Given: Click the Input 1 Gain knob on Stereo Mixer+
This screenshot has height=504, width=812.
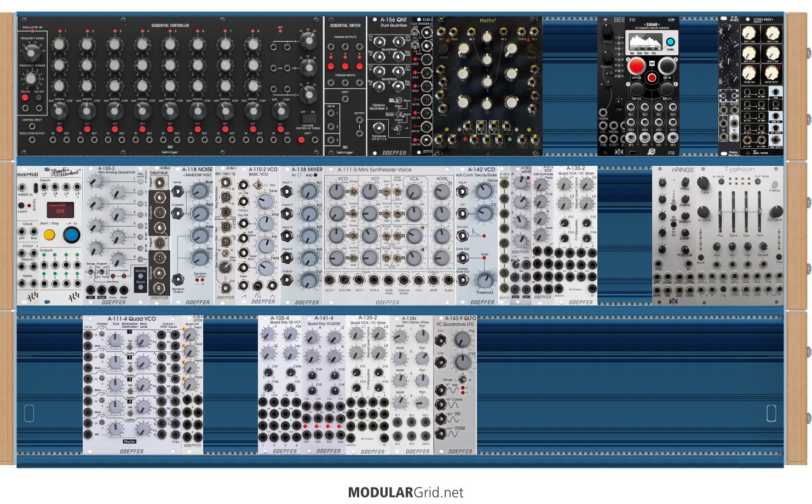Looking at the screenshot, I should tap(749, 32).
